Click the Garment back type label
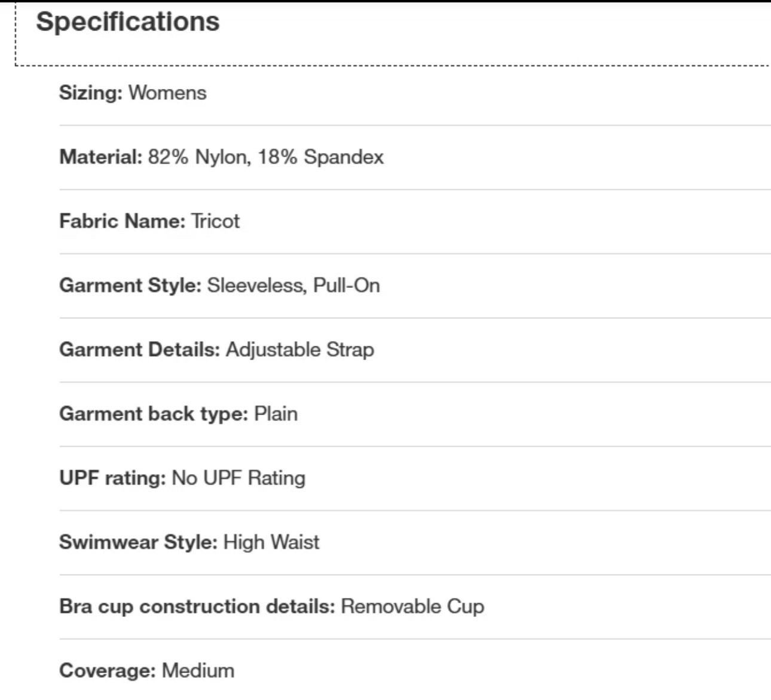 pos(153,414)
